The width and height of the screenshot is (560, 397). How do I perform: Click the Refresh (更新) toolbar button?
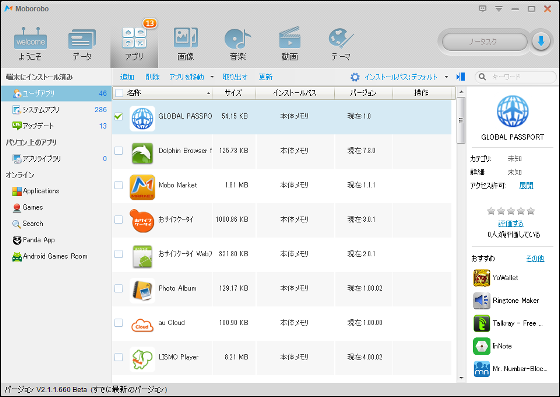point(265,77)
